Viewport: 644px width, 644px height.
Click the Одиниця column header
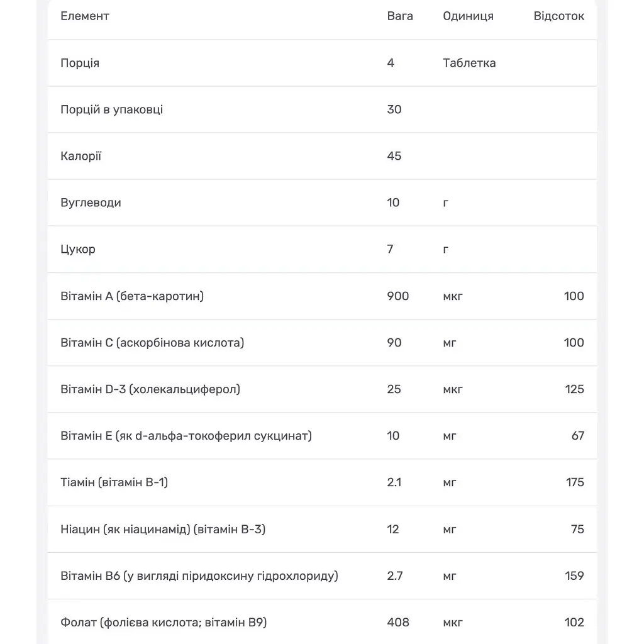click(468, 16)
